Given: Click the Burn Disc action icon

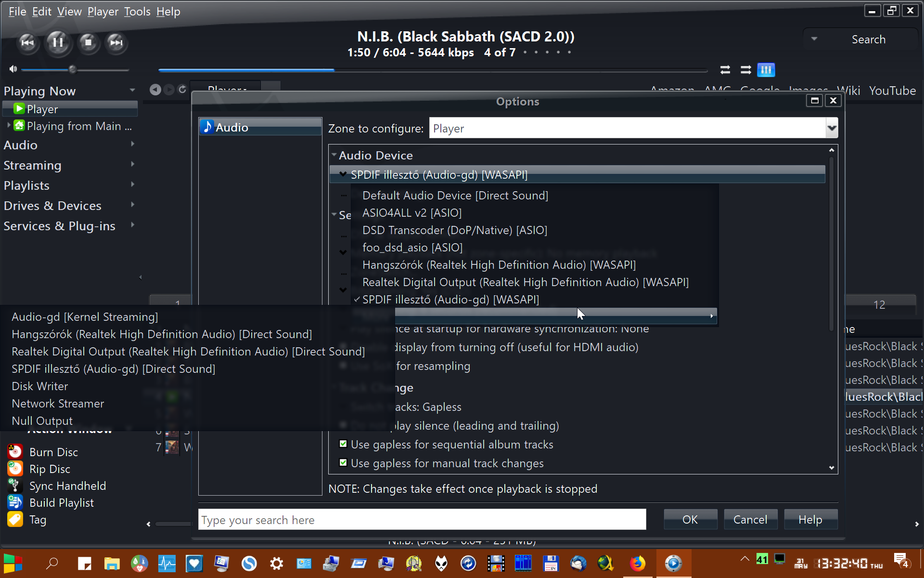Looking at the screenshot, I should [x=15, y=451].
